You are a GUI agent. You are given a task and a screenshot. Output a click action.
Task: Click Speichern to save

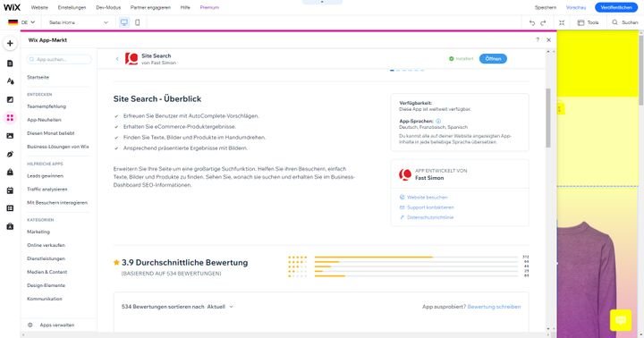(x=545, y=7)
